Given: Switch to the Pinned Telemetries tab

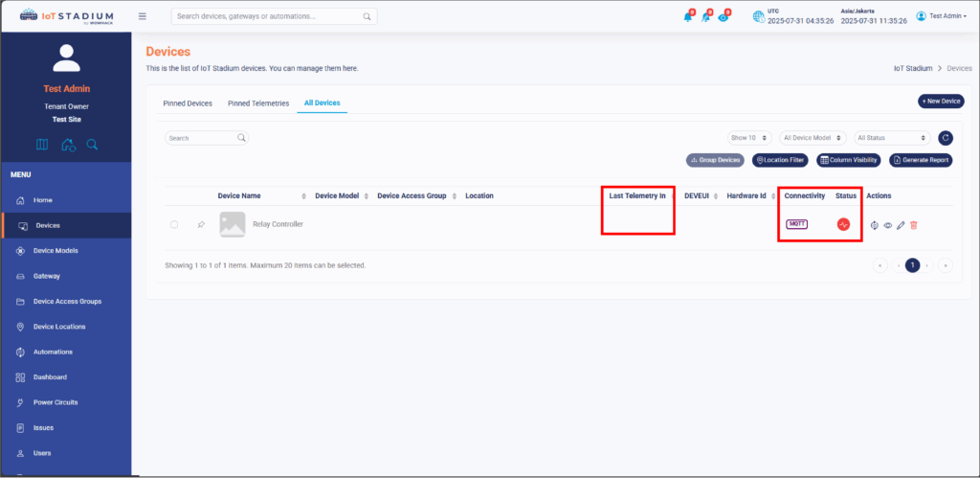Looking at the screenshot, I should click(257, 103).
